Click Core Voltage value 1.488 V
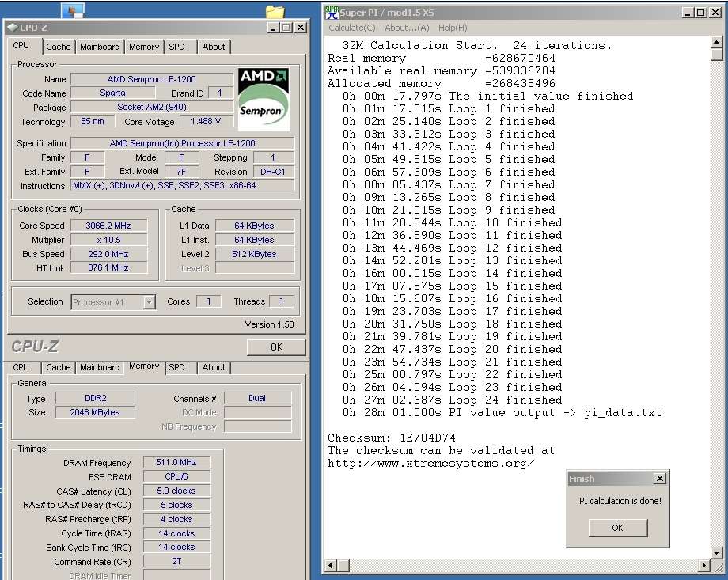The height and width of the screenshot is (580, 728). (206, 121)
